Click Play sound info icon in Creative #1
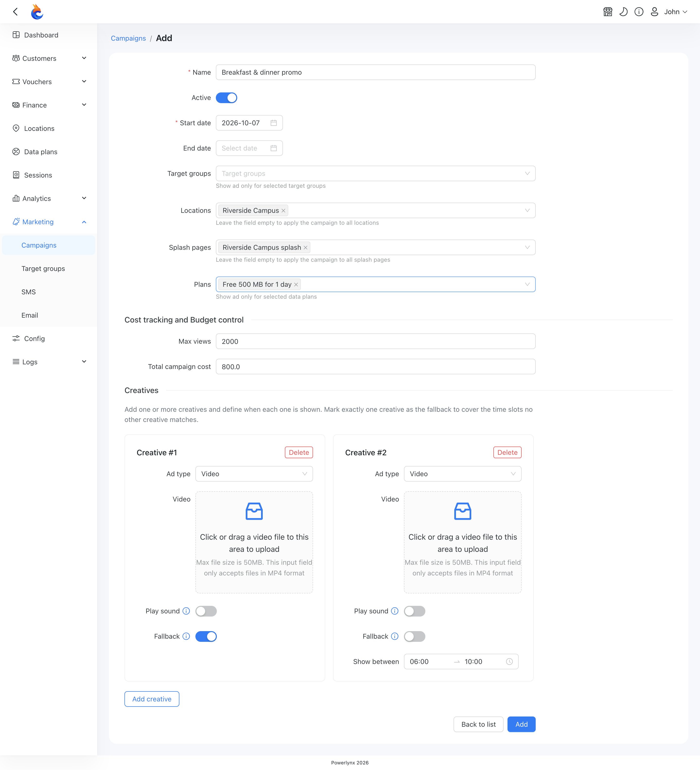The height and width of the screenshot is (770, 700). (186, 611)
